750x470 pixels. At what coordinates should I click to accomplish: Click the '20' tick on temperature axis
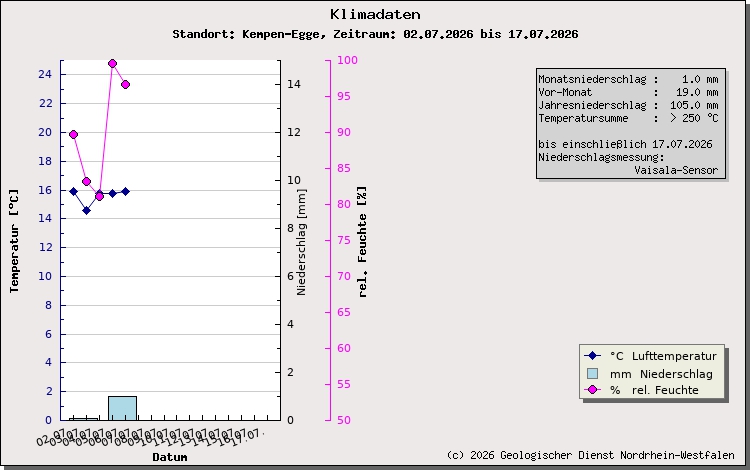45,132
